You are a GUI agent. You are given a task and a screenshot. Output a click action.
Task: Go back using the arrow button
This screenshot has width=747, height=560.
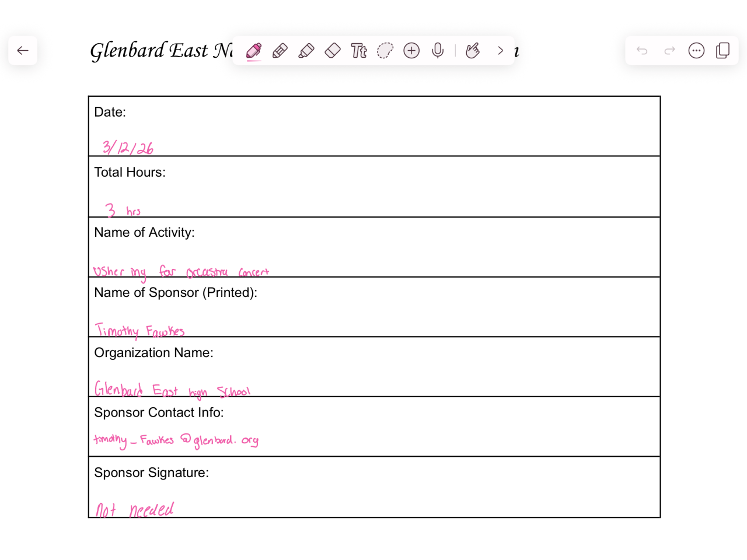coord(23,51)
